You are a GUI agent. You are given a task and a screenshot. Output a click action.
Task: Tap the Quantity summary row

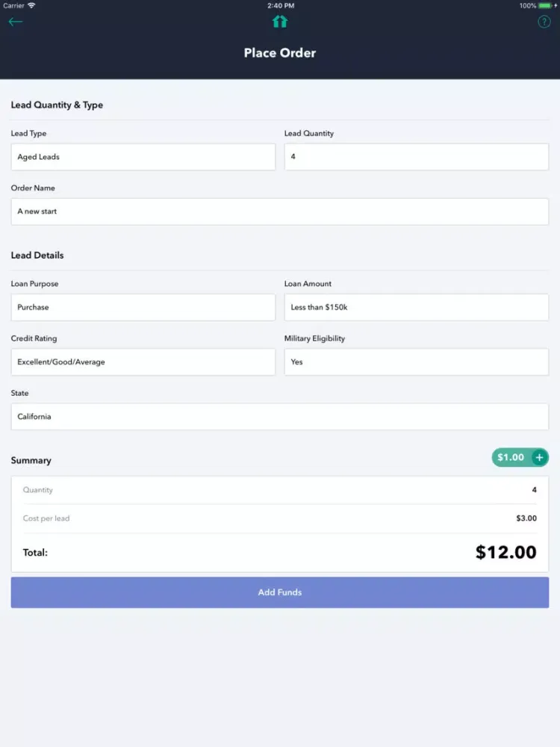point(280,490)
